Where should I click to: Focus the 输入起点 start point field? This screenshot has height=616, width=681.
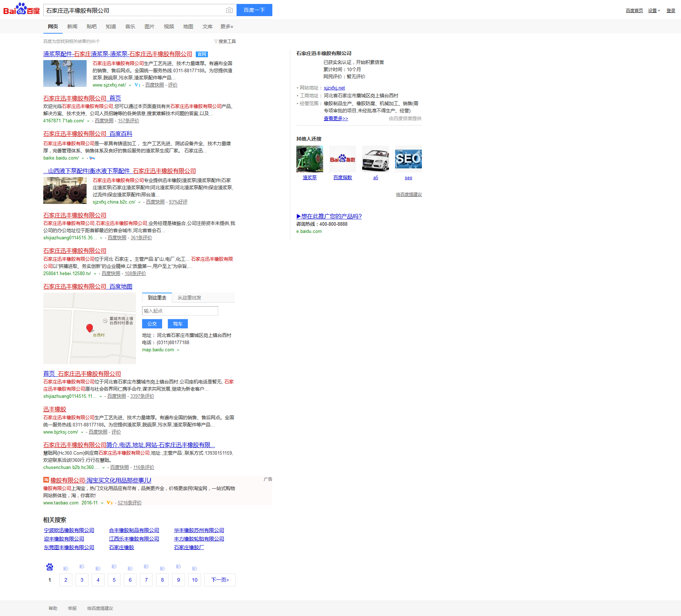[180, 311]
